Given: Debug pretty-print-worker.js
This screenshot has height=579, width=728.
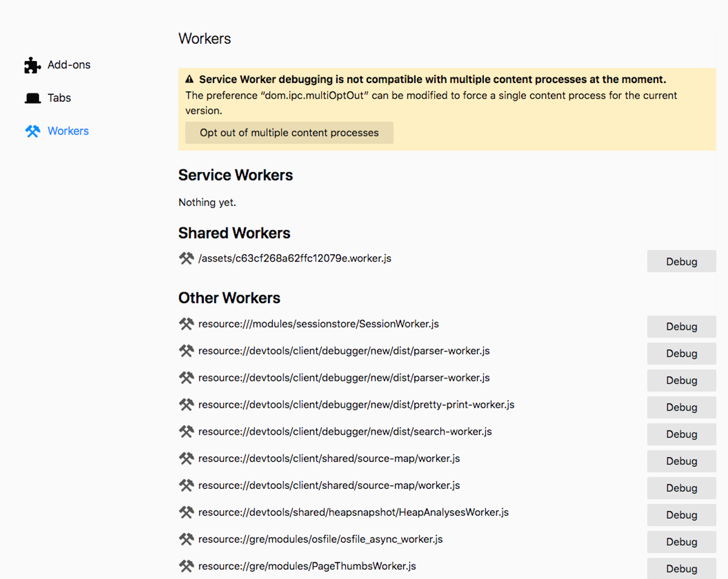Looking at the screenshot, I should (x=681, y=407).
